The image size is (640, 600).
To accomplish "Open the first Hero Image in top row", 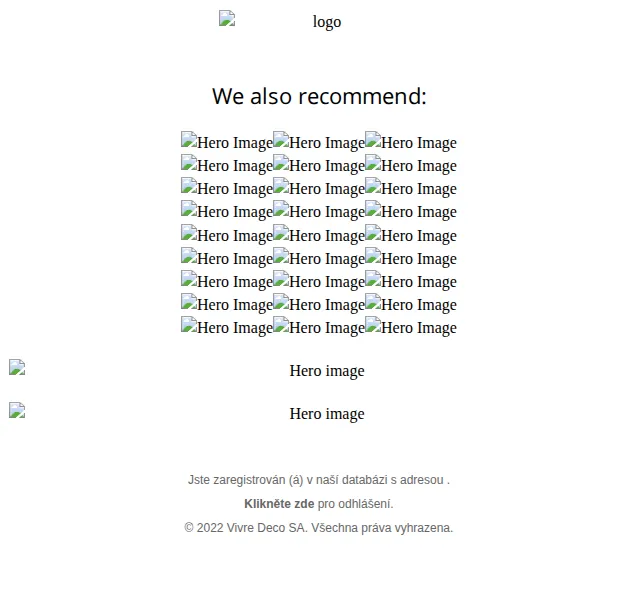I will 227,142.
